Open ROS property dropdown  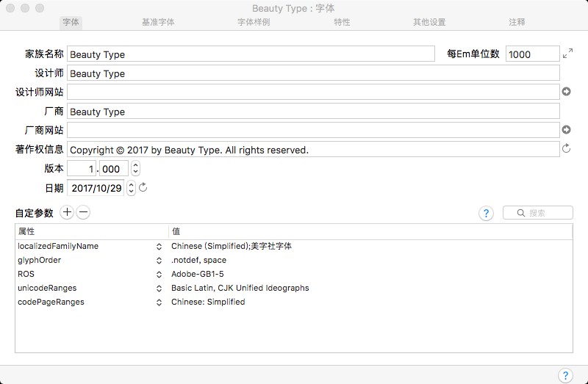(x=159, y=274)
